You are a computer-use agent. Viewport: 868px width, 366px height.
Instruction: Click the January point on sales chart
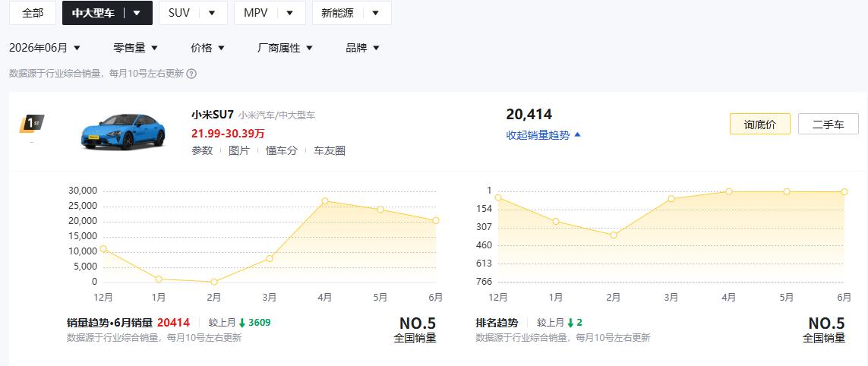coord(159,279)
